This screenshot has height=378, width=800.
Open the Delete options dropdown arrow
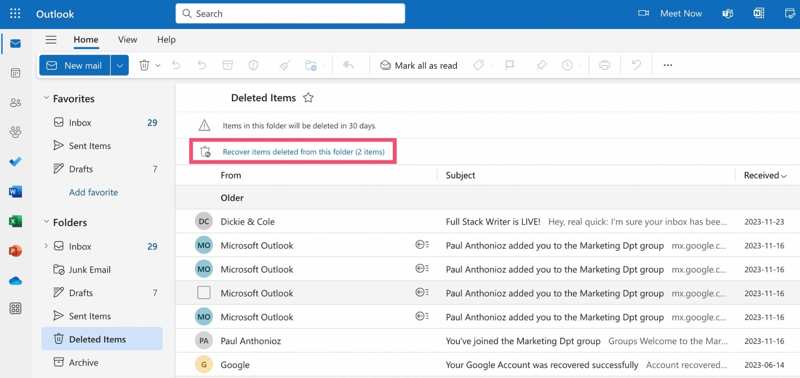pos(158,65)
